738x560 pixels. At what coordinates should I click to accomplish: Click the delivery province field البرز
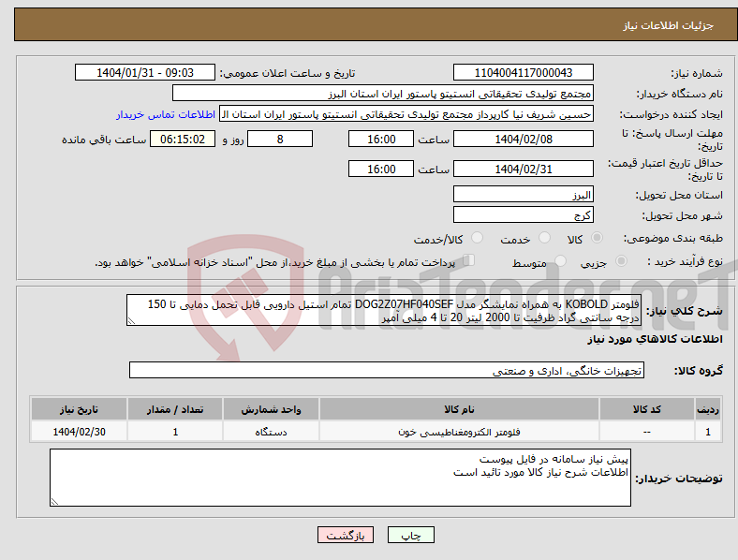click(x=523, y=194)
